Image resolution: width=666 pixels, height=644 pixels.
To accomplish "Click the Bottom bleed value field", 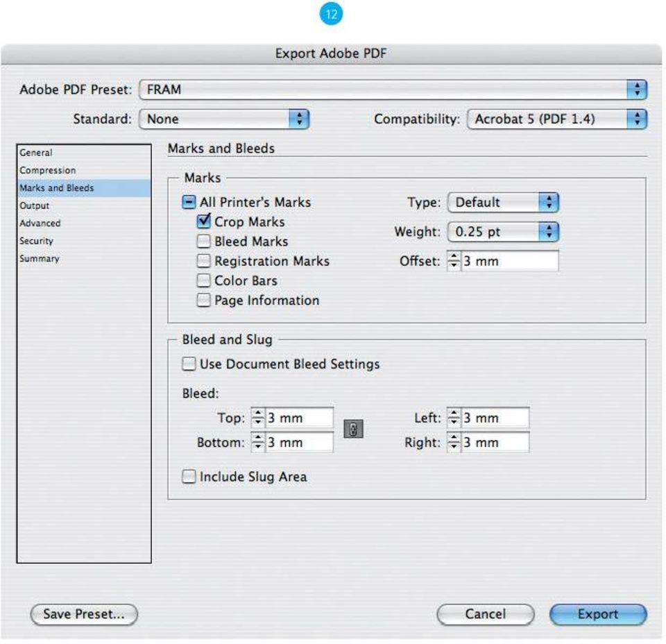I will click(x=300, y=442).
